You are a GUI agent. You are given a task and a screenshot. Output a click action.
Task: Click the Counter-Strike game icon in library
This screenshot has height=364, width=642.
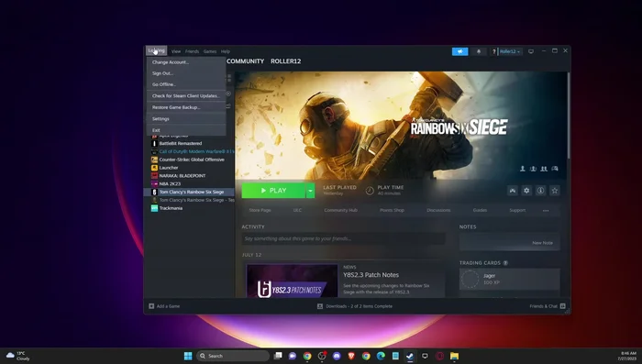click(154, 160)
